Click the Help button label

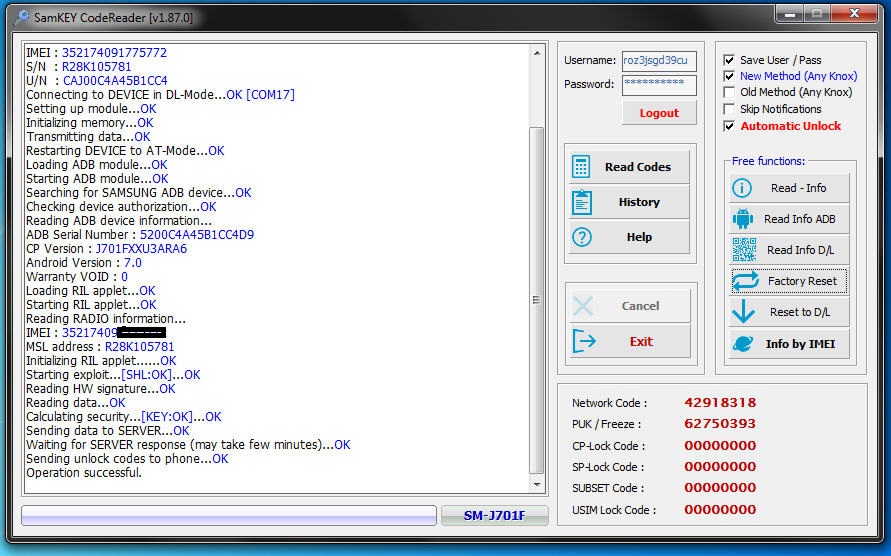639,237
